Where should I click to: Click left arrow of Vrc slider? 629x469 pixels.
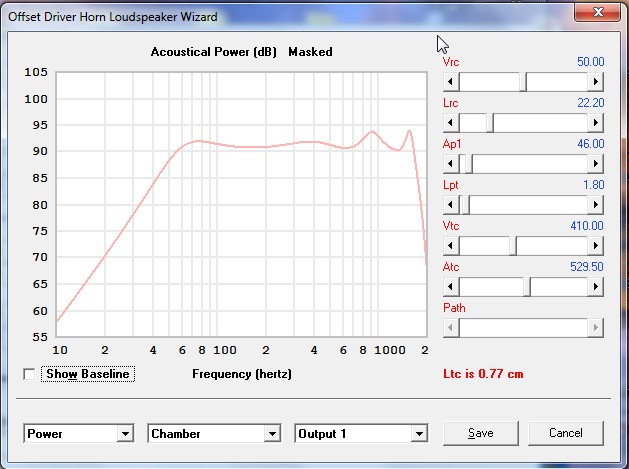click(451, 82)
